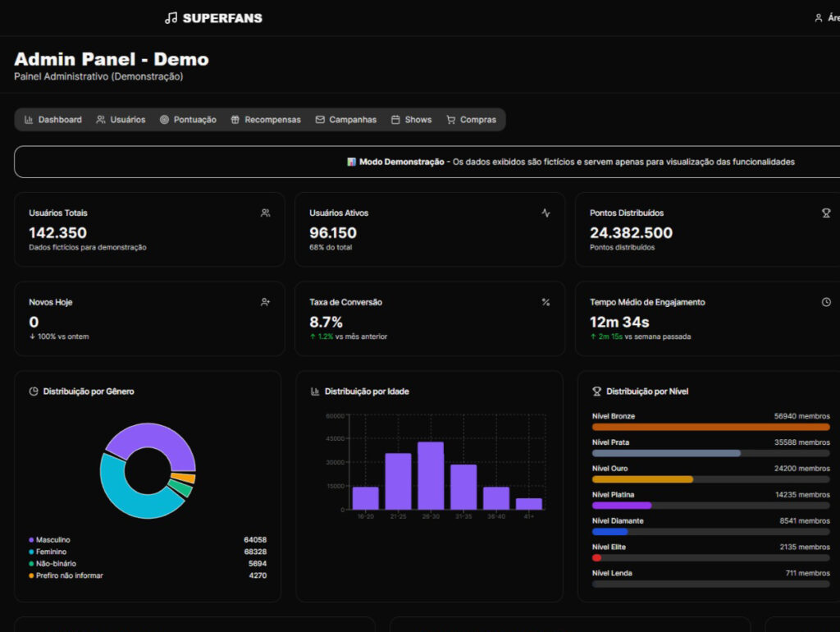Click the activity pulse icon on Usuários Ativos
840x632 pixels.
click(x=546, y=213)
